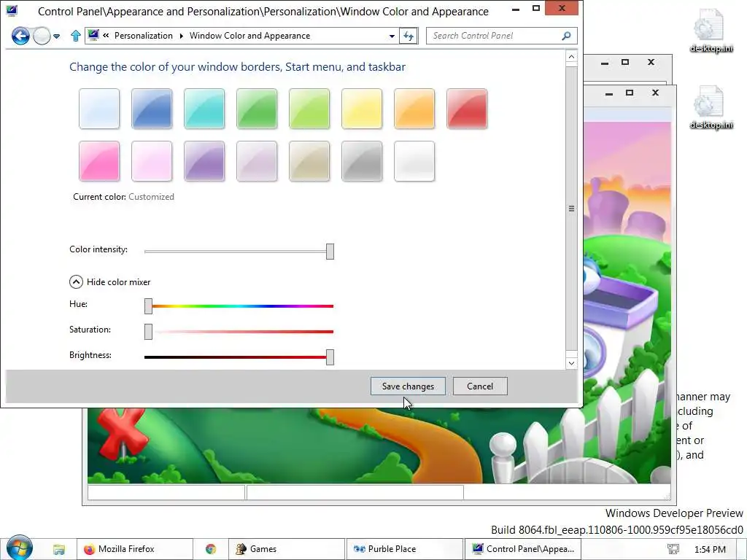Click the greyed-out Forward navigation button

[42, 36]
